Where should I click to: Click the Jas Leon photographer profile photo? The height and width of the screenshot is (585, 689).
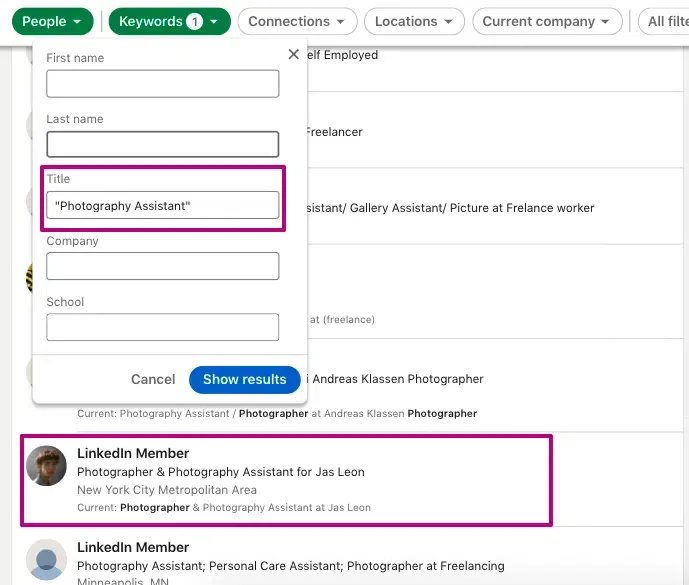coord(46,466)
